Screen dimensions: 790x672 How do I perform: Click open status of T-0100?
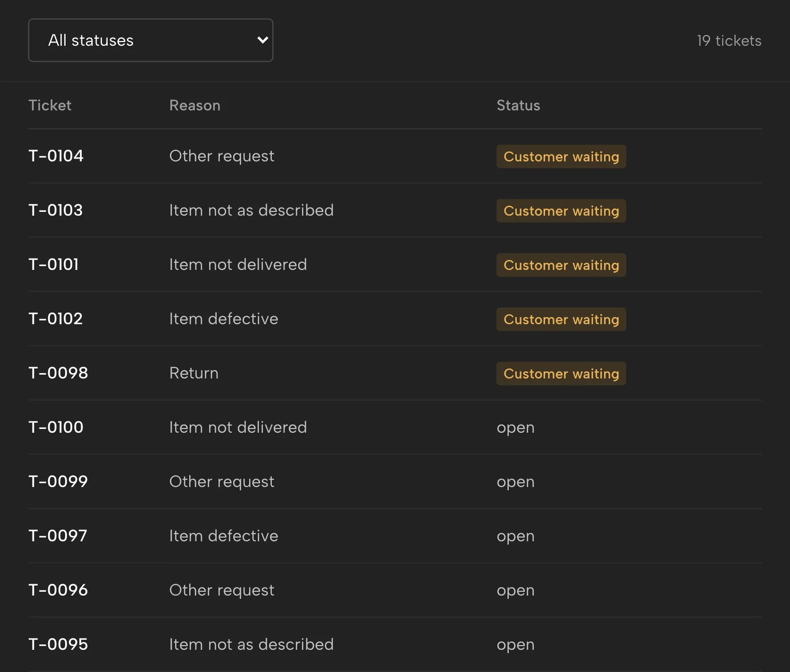[x=515, y=428]
